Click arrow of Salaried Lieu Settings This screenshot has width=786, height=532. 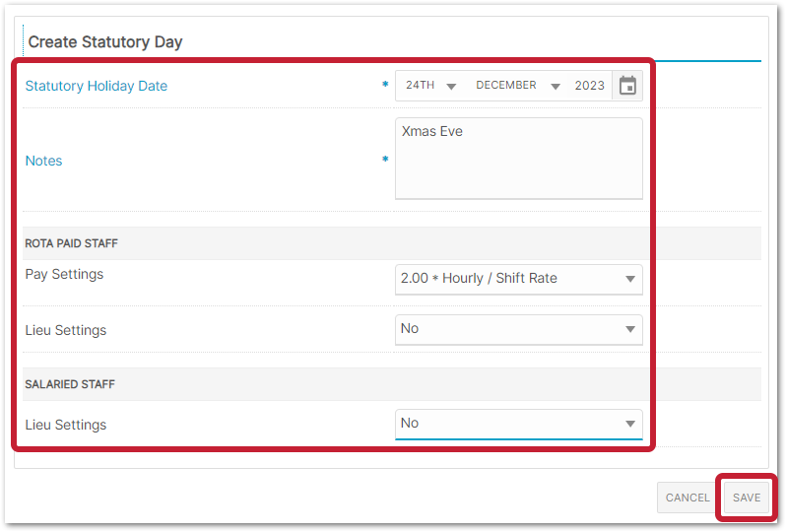(630, 425)
